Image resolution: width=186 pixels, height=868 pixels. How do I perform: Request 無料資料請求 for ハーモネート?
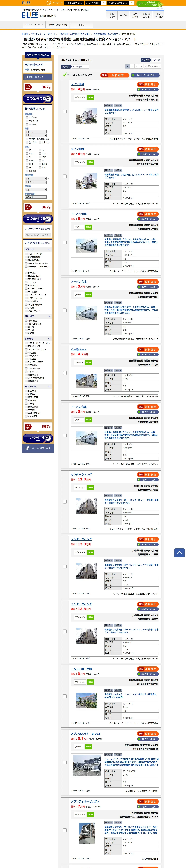click(148, 349)
